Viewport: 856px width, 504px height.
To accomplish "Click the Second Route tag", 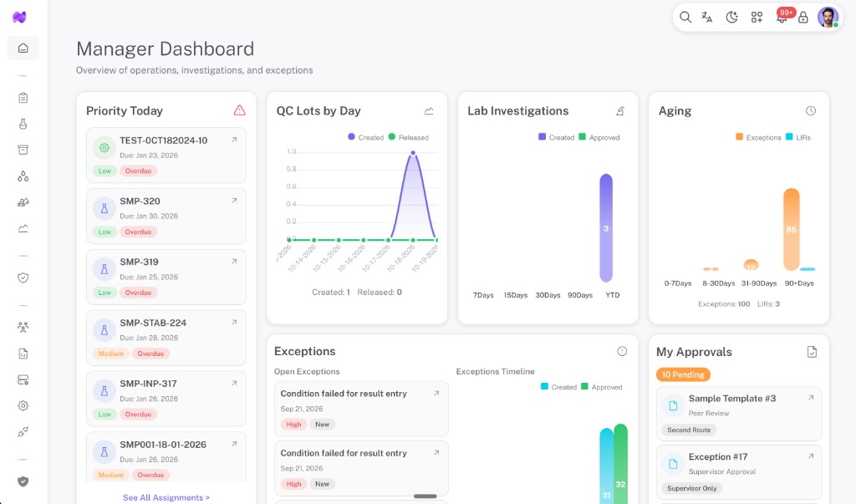I will tap(689, 430).
